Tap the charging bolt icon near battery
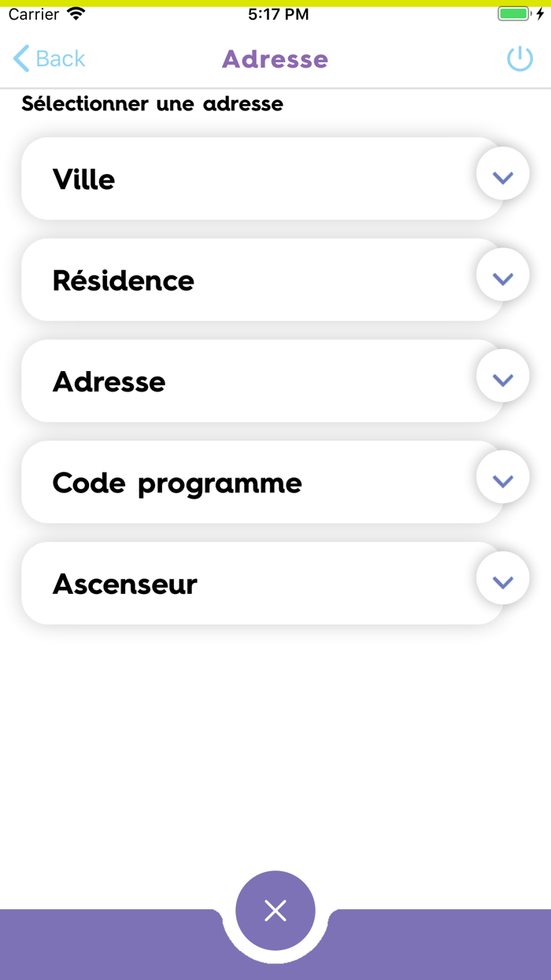Screen dimensions: 551x980 (541, 13)
